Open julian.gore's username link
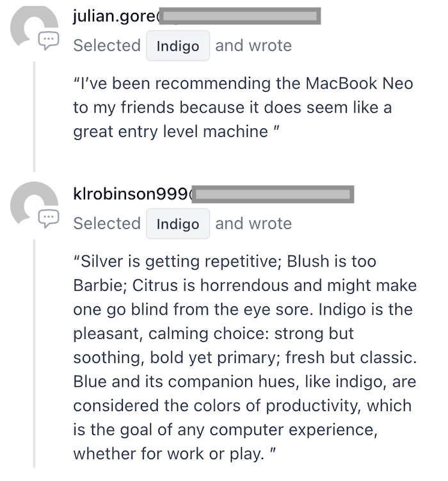This screenshot has height=481, width=448. coord(115,17)
